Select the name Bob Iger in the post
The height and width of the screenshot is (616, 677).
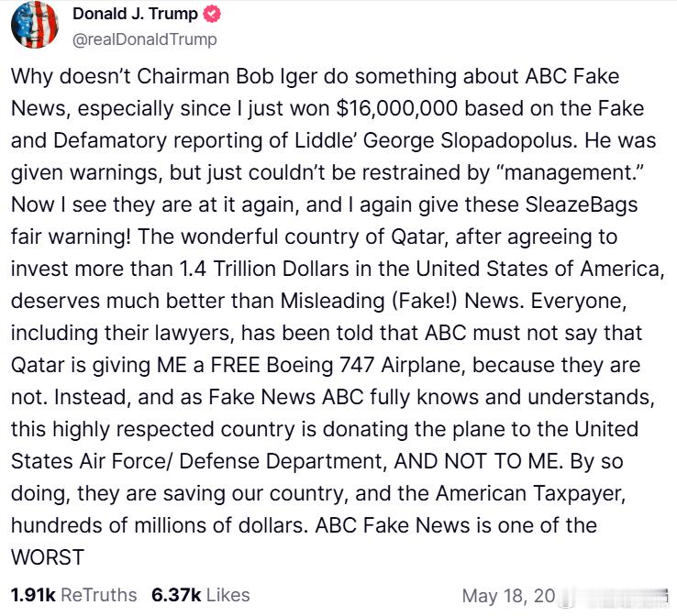pyautogui.click(x=276, y=76)
